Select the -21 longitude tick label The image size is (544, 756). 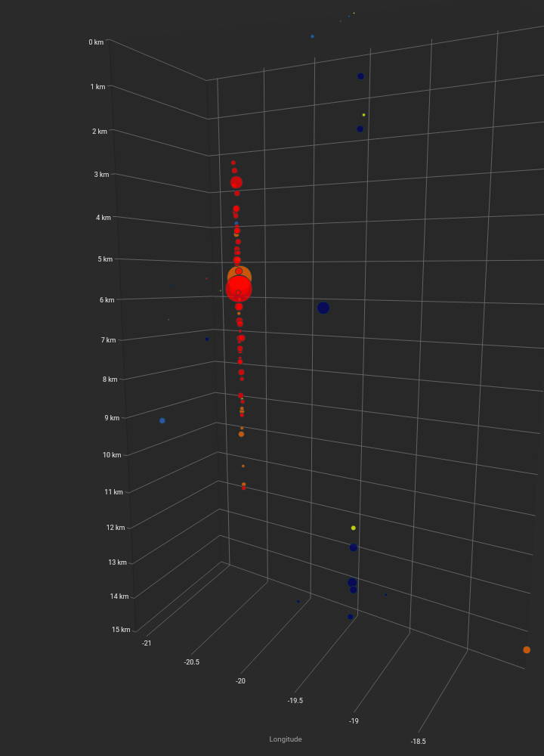pyautogui.click(x=147, y=643)
